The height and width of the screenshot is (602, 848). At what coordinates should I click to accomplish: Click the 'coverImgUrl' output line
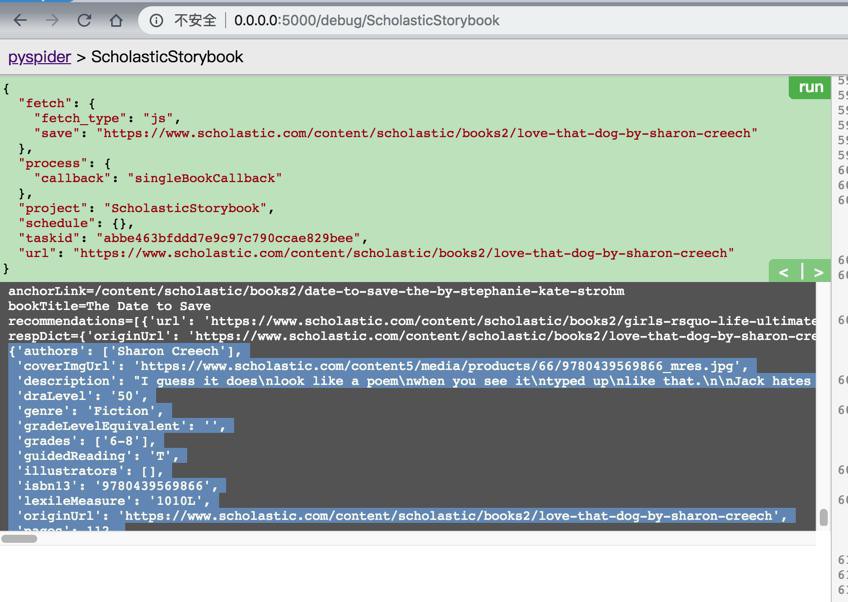tap(382, 366)
